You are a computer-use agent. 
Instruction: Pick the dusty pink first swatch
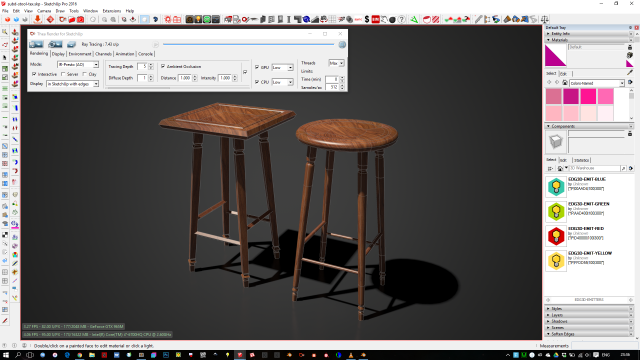pos(553,97)
